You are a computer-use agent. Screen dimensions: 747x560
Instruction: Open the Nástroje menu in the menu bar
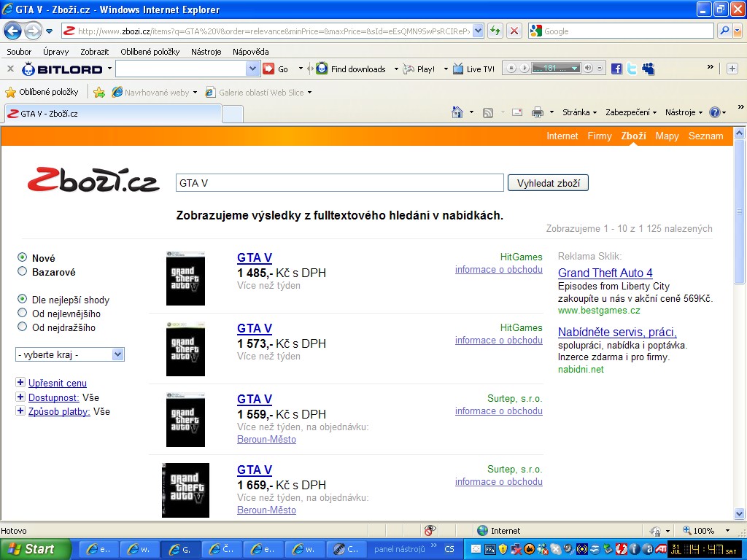[206, 52]
